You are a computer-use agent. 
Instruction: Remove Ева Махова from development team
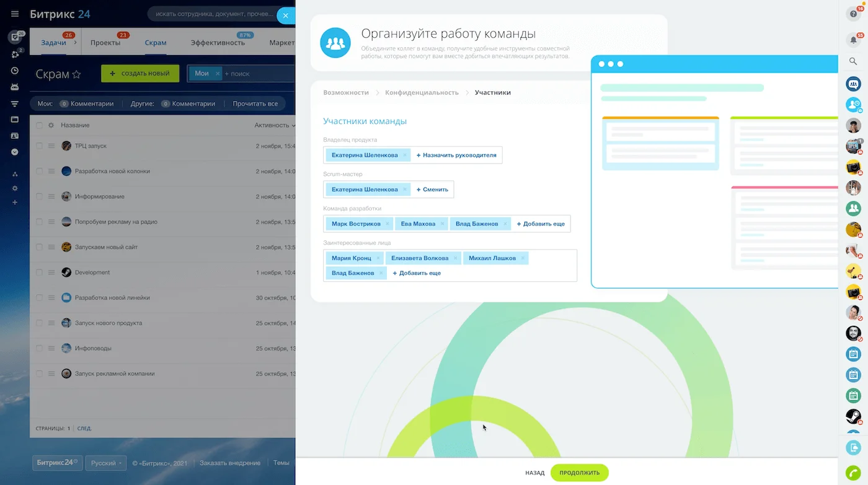[441, 224]
